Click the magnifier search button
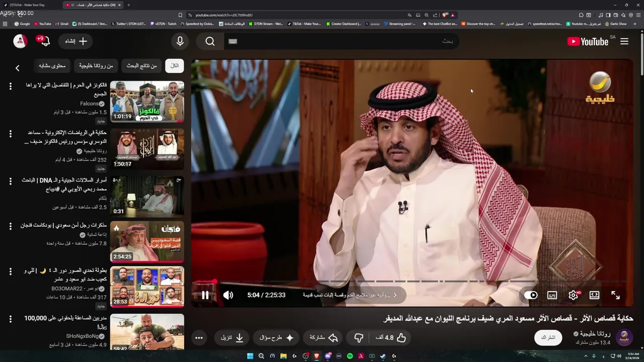The height and width of the screenshot is (362, 644). (x=210, y=41)
